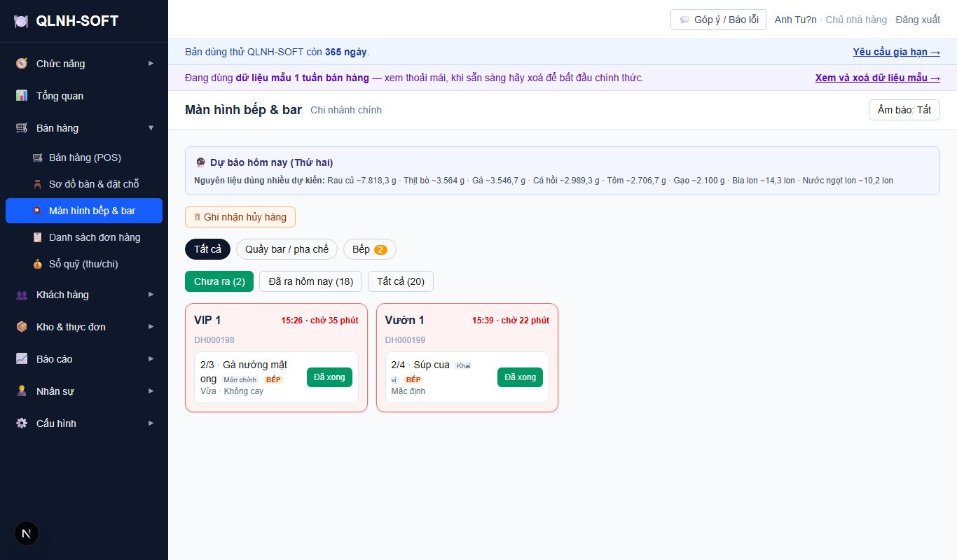This screenshot has height=560, width=957.
Task: Click the Bán hàng (POS) icon
Action: pos(37,157)
